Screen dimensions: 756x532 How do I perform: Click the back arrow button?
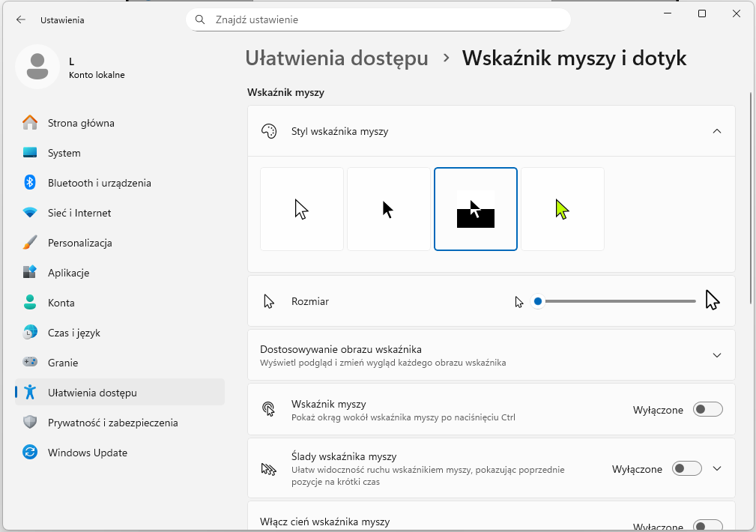coord(20,20)
